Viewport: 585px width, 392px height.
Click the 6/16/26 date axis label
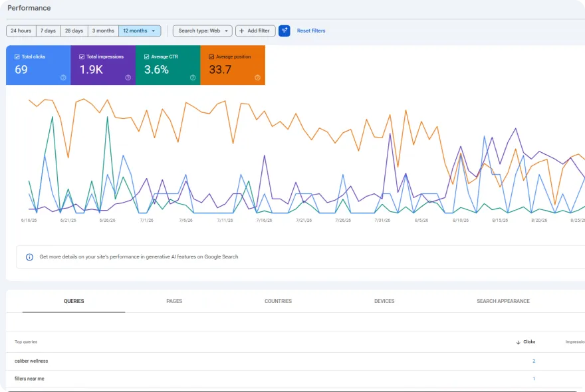(29, 221)
